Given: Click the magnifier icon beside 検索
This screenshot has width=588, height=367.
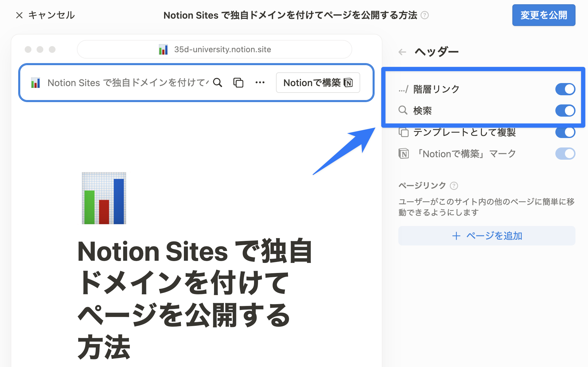Looking at the screenshot, I should pyautogui.click(x=403, y=110).
